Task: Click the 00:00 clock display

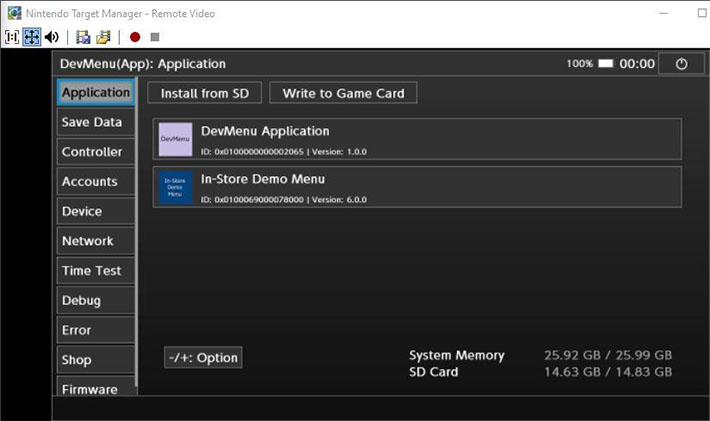Action: (x=637, y=64)
